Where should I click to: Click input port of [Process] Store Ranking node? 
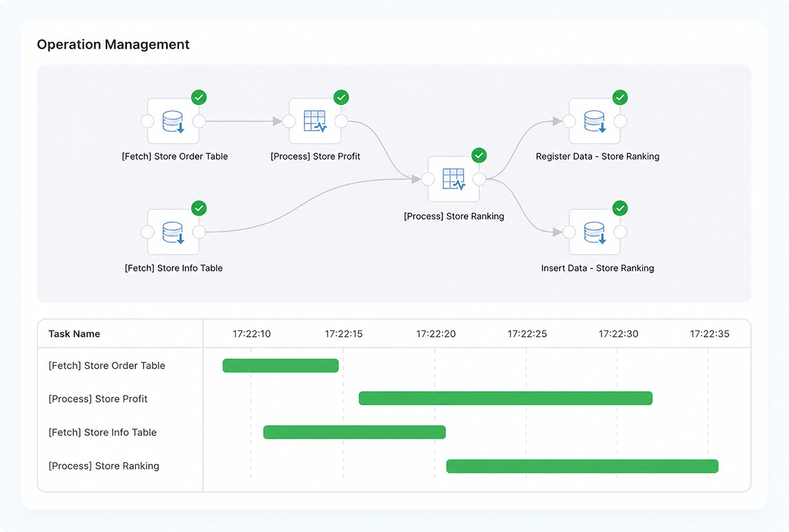pos(427,179)
